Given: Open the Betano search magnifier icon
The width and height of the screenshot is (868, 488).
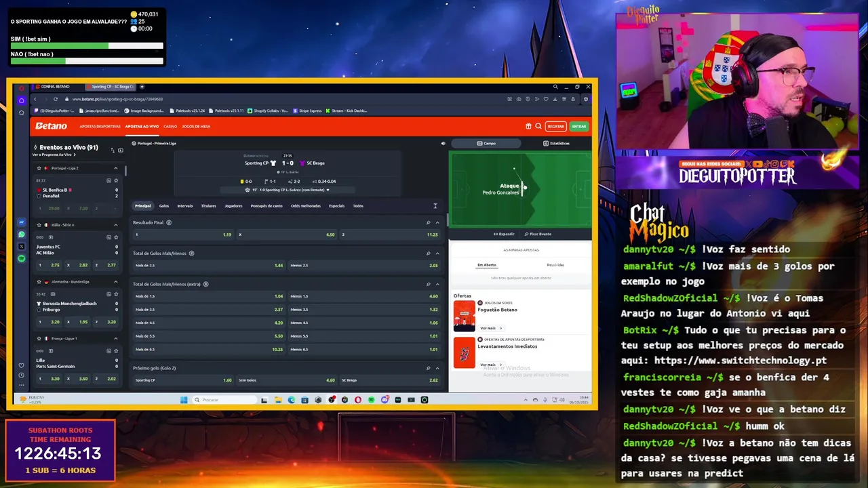Looking at the screenshot, I should (x=538, y=126).
